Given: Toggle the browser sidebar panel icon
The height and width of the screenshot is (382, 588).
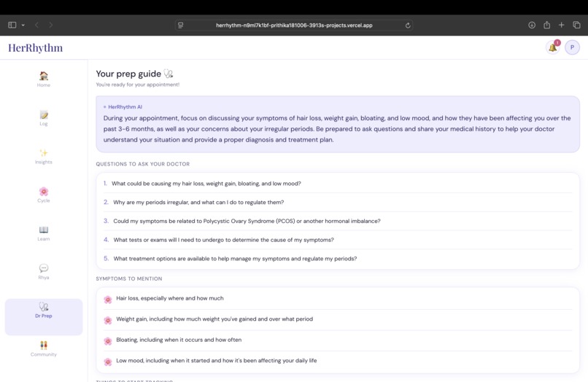Looking at the screenshot, I should click(x=12, y=25).
